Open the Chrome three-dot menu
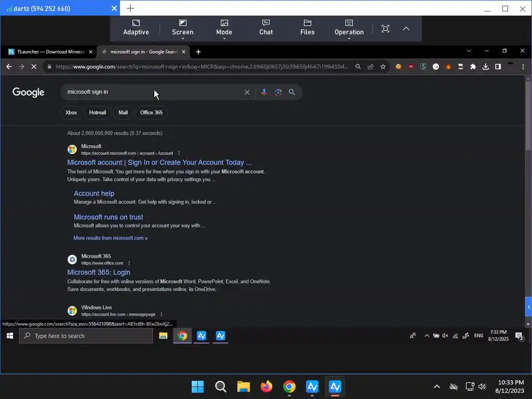532x399 pixels. (x=523, y=67)
